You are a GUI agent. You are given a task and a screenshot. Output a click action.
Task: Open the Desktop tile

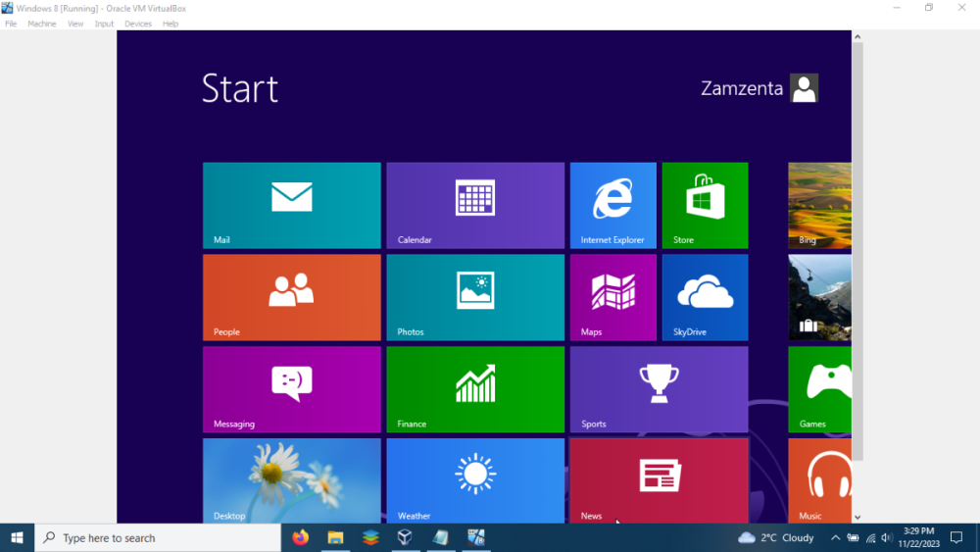[291, 480]
